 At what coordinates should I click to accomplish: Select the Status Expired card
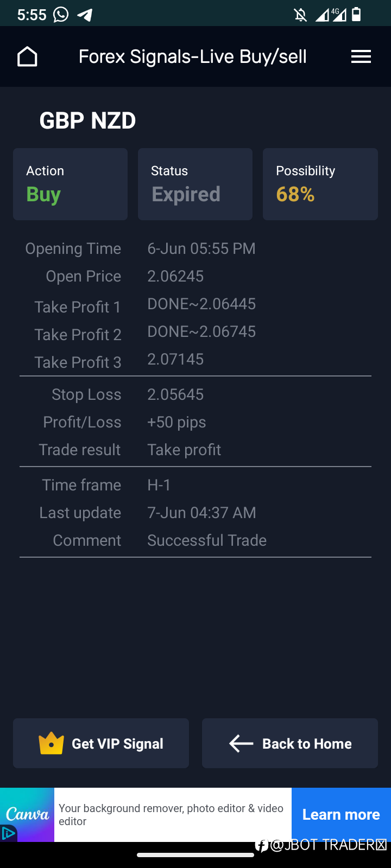(x=195, y=184)
